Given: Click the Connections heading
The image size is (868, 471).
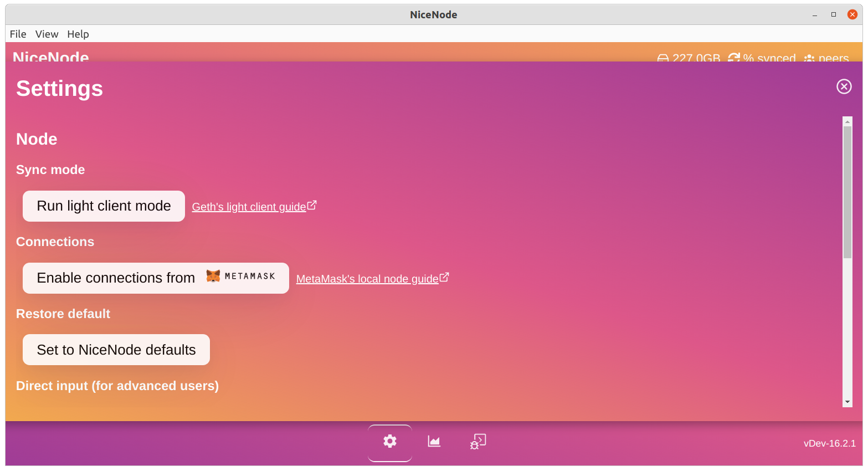Looking at the screenshot, I should coord(55,242).
